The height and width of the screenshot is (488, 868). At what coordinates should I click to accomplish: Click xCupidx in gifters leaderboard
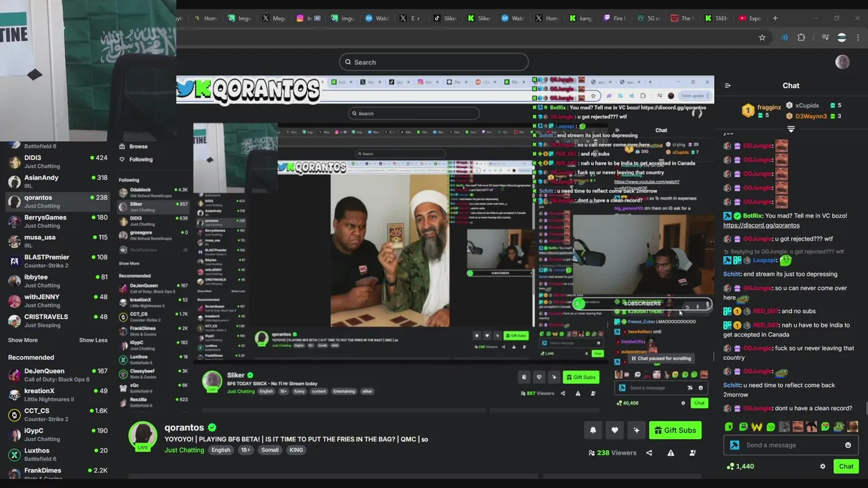tap(807, 106)
